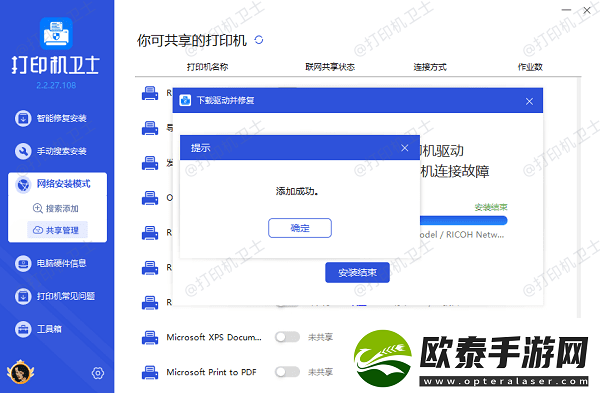Click the green 安装结束 status text
Image resolution: width=600 pixels, height=393 pixels.
[491, 207]
